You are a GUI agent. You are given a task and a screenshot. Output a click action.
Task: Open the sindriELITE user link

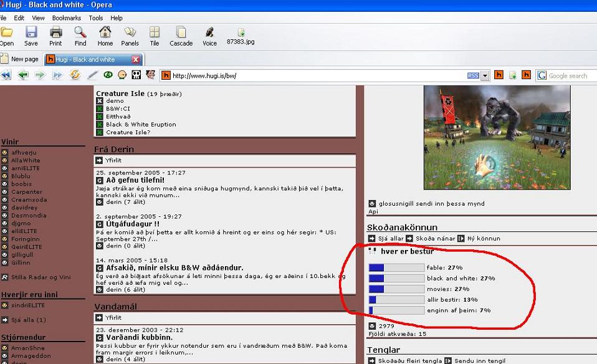pyautogui.click(x=28, y=305)
